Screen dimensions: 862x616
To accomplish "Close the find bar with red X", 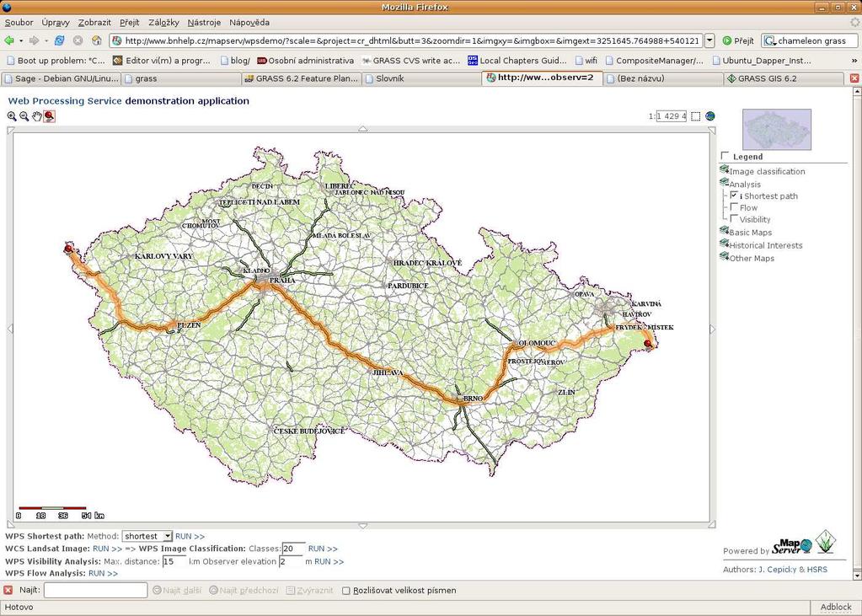I will coord(8,590).
